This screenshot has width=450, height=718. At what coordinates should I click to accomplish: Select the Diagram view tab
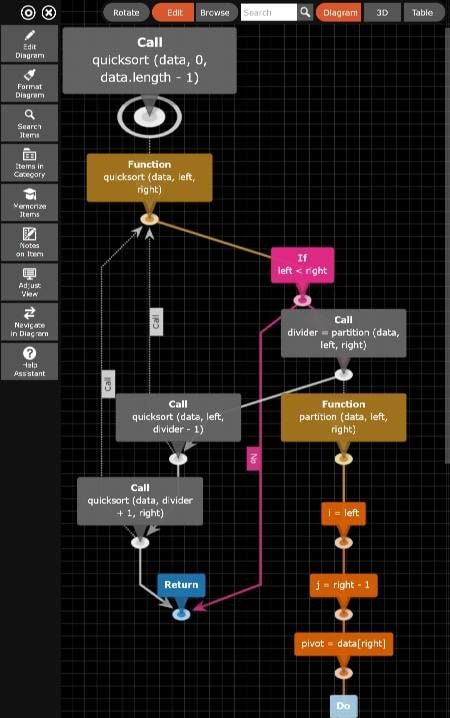339,13
